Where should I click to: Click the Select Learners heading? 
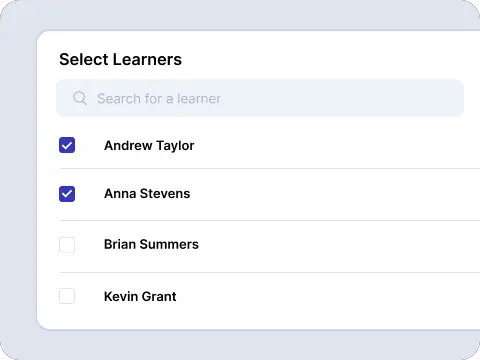120,60
